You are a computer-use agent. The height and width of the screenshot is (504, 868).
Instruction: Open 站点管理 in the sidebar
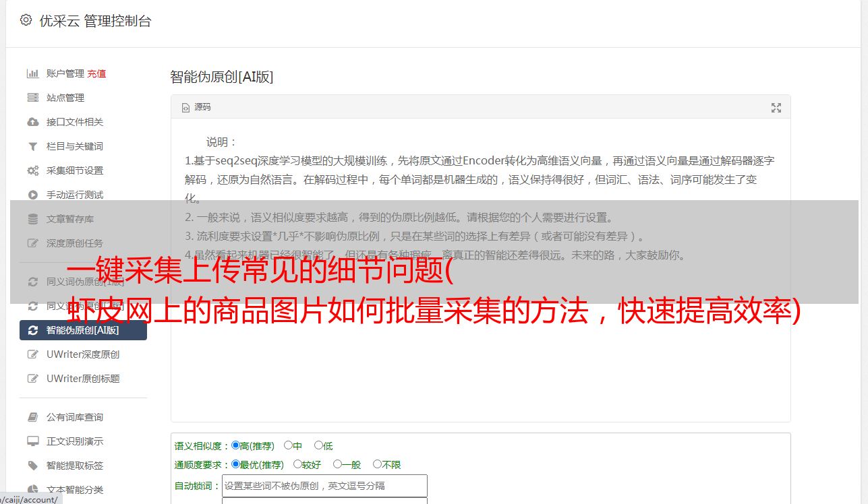point(65,98)
